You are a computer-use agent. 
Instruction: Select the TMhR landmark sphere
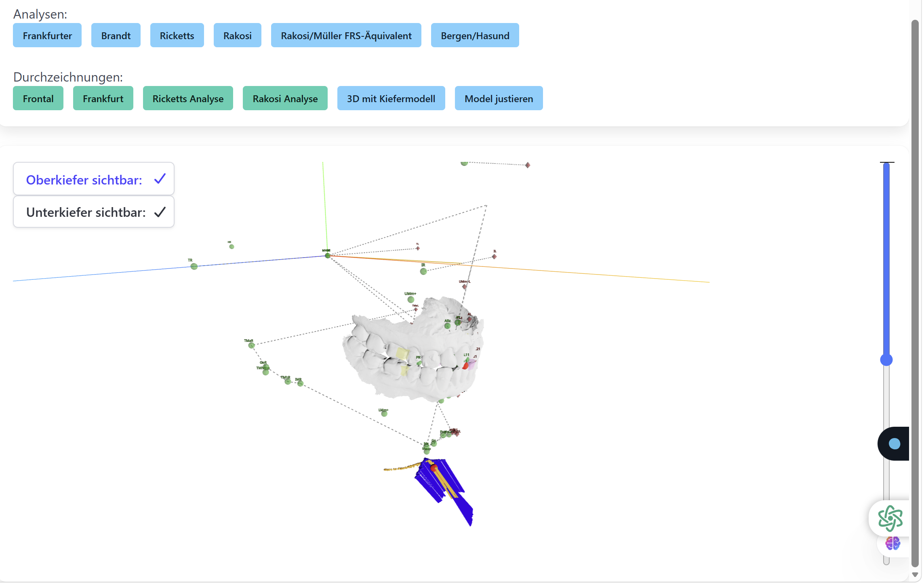pos(287,382)
